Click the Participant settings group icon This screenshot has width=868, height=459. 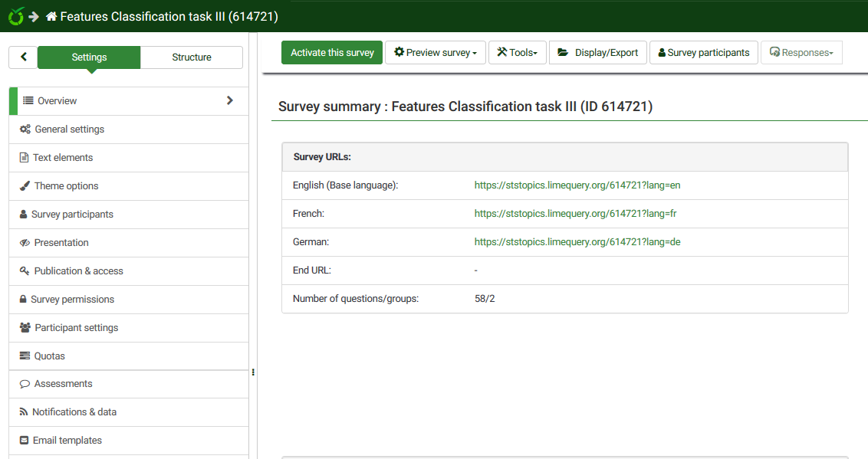tap(25, 328)
